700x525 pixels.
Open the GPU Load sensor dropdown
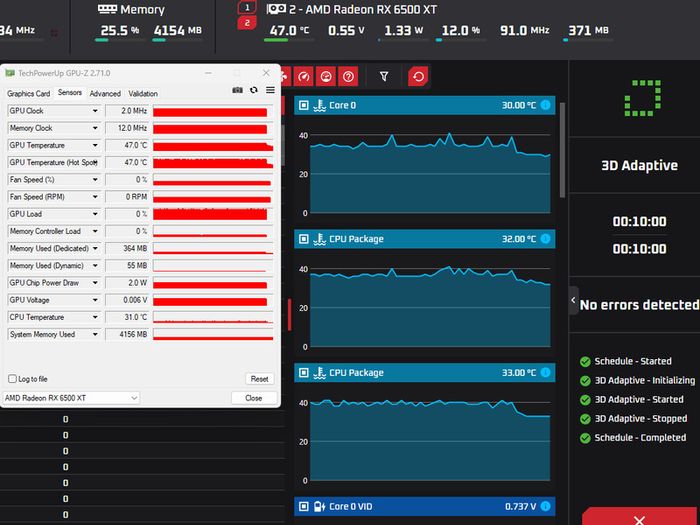coord(95,214)
